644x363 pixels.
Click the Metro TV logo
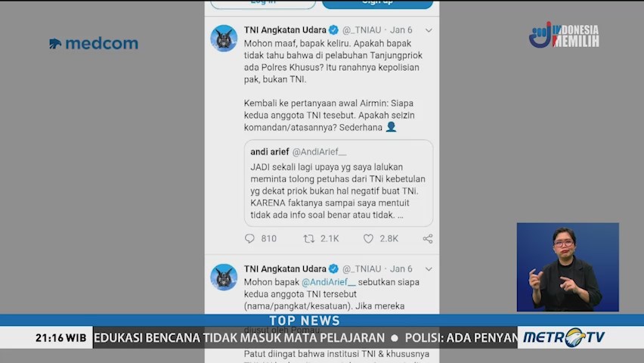[564, 337]
